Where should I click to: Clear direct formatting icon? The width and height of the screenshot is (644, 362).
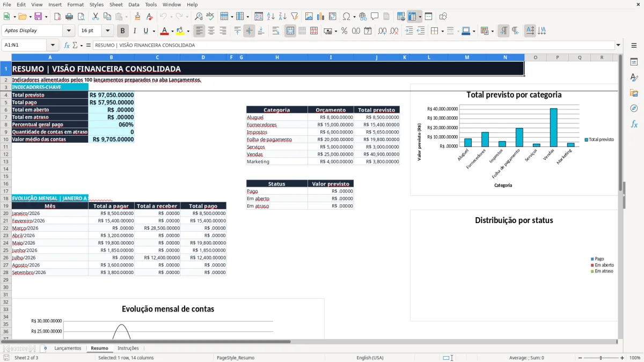click(149, 17)
